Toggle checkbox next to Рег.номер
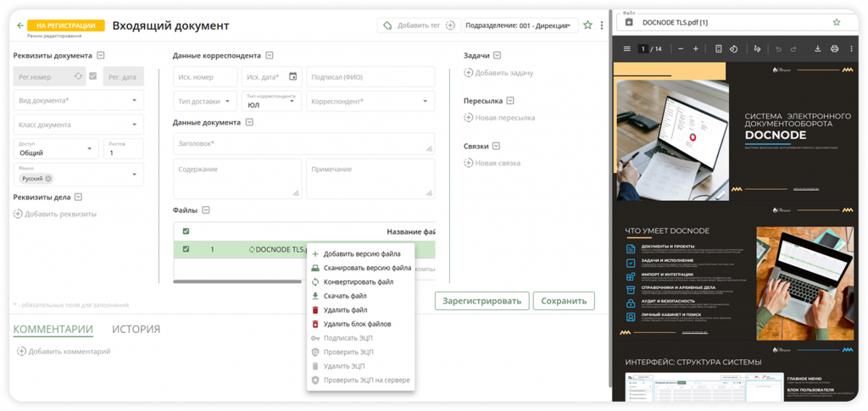Screen dimensions: 868x411 (x=93, y=75)
